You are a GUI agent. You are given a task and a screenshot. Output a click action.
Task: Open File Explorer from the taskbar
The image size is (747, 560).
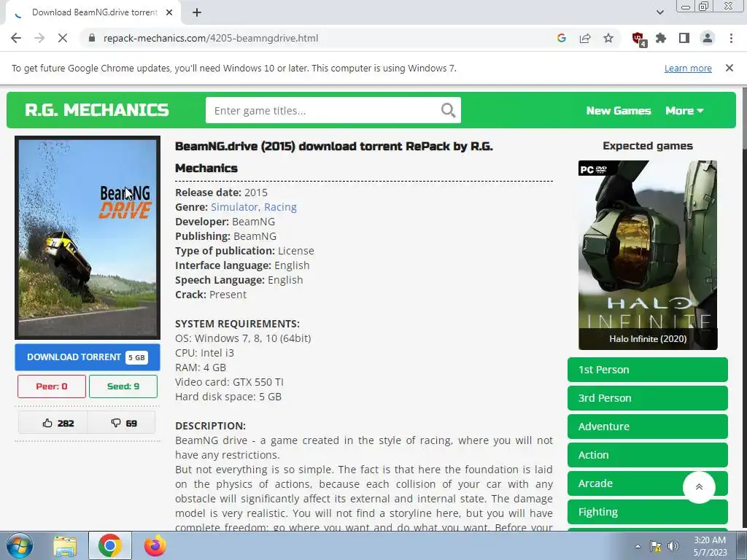(65, 545)
